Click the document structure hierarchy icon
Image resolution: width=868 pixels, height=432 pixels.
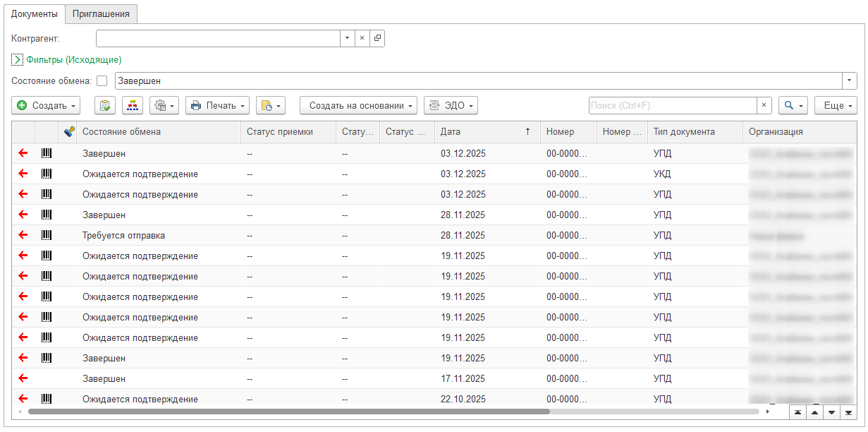pyautogui.click(x=133, y=106)
